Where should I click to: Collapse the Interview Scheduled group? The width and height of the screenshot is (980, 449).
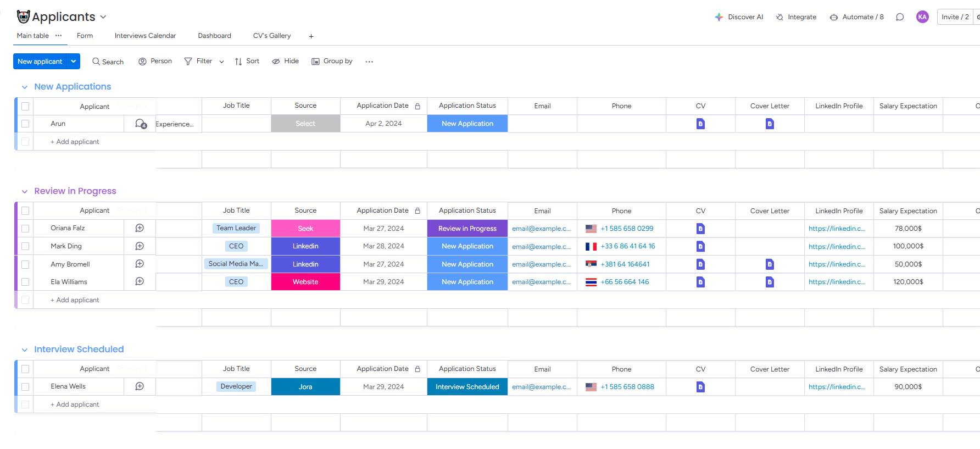(25, 350)
